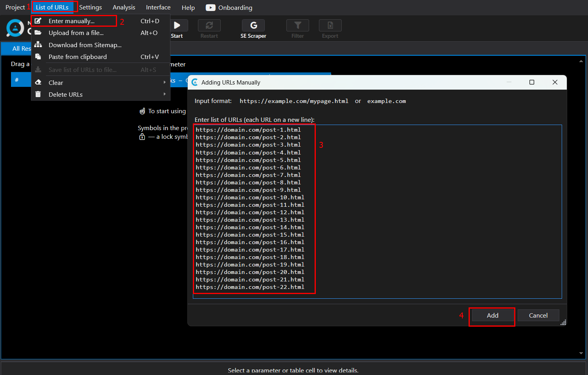
Task: Click Cancel in Adding URLs dialog
Action: (x=538, y=315)
